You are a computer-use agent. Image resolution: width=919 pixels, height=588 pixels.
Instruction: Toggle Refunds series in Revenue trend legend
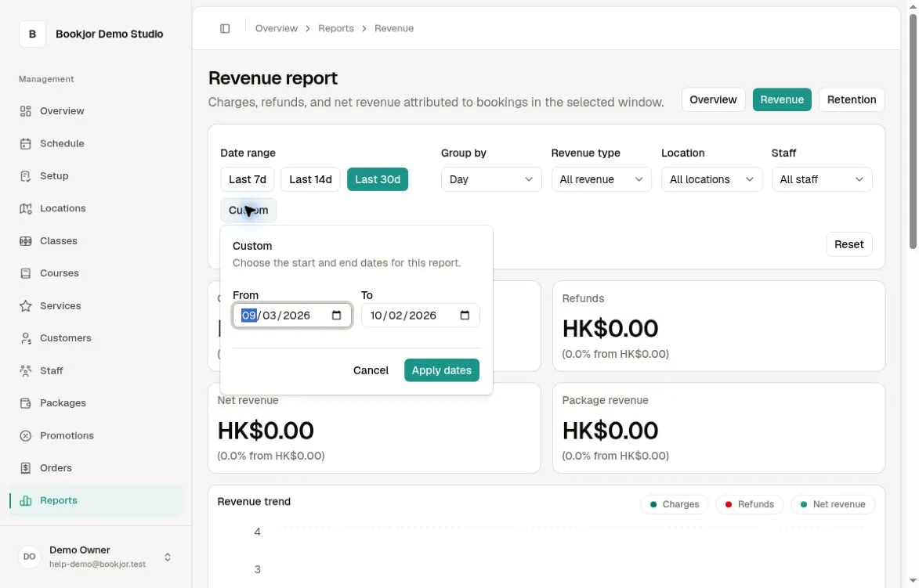tap(750, 504)
